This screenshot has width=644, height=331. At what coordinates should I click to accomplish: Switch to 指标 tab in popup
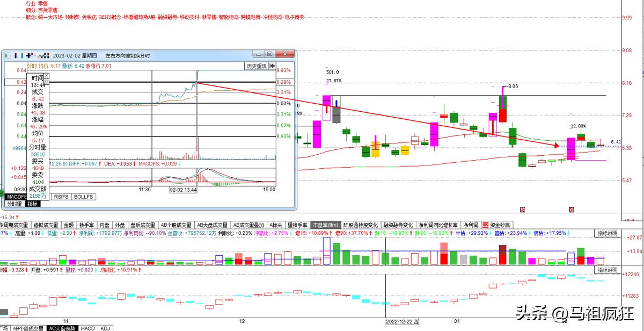[x=33, y=204]
